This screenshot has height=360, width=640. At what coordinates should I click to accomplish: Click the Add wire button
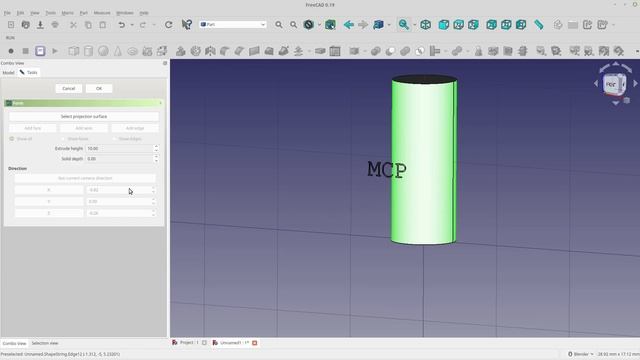[84, 128]
